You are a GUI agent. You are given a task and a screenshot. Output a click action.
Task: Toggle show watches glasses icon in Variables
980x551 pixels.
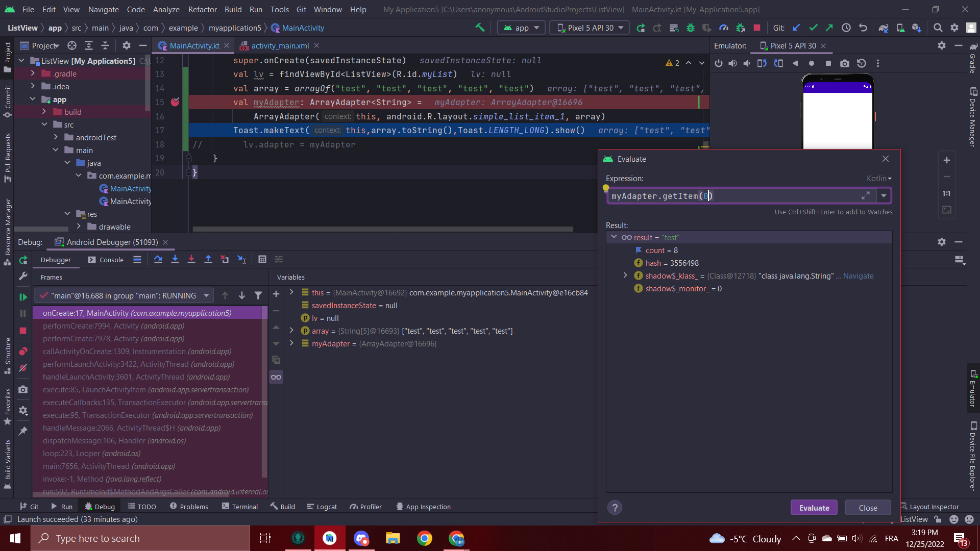pos(276,377)
